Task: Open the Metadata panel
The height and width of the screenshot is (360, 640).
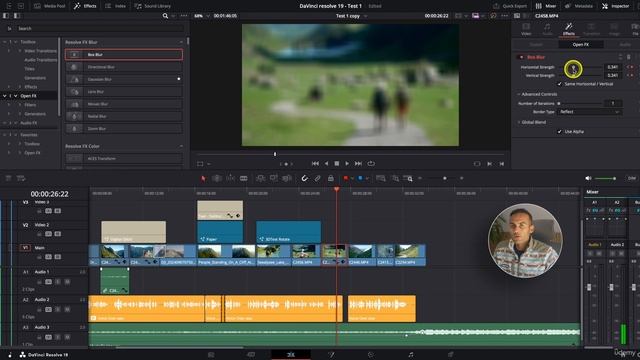Action: [579, 6]
